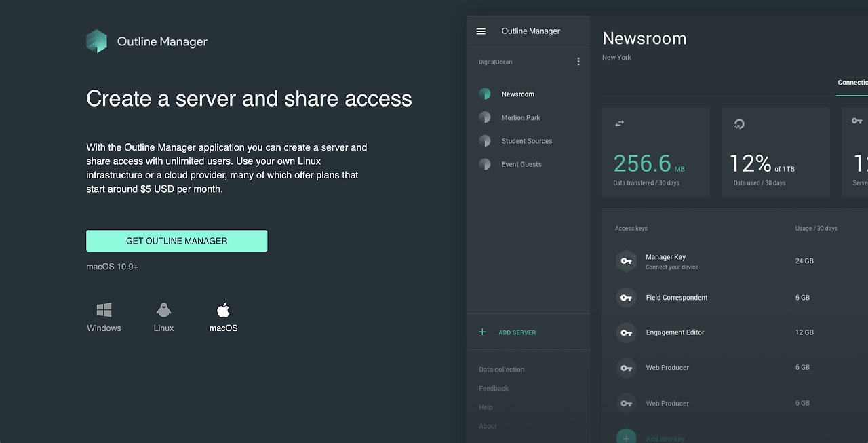
Task: Click the Outline Manager hexagon logo
Action: (x=96, y=41)
